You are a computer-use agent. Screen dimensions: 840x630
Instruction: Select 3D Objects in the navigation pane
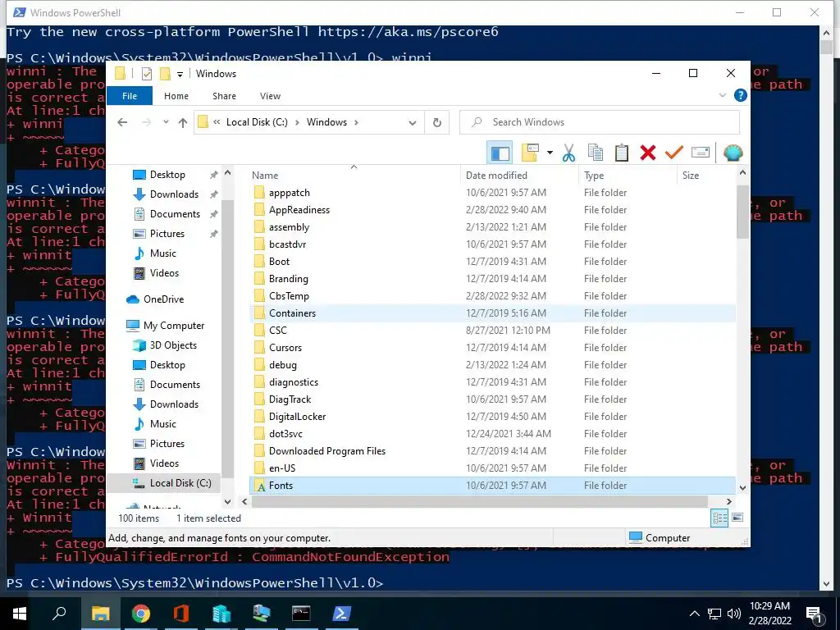point(165,345)
